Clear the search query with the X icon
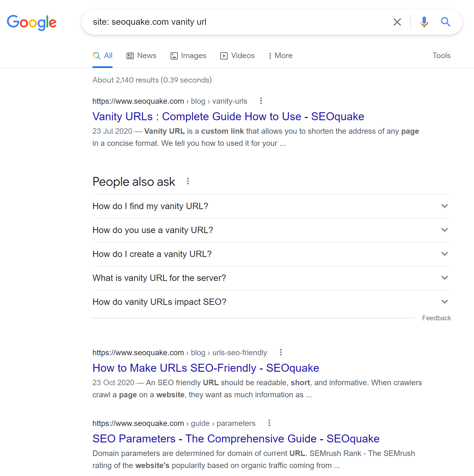Viewport: 474px width, 476px height. [397, 22]
